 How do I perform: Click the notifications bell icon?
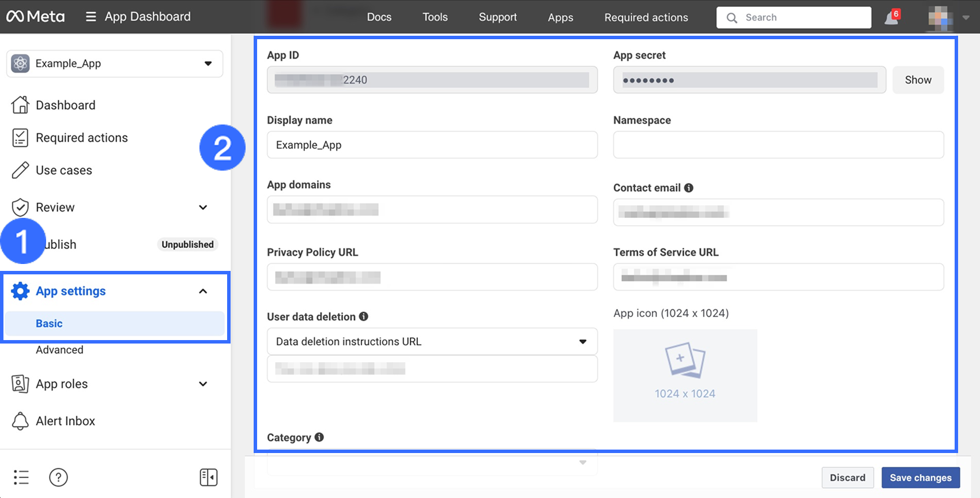(891, 18)
